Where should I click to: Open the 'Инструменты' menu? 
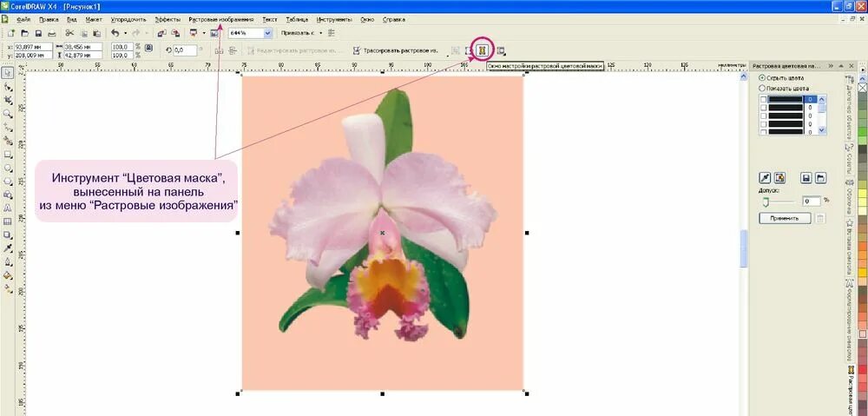click(334, 19)
